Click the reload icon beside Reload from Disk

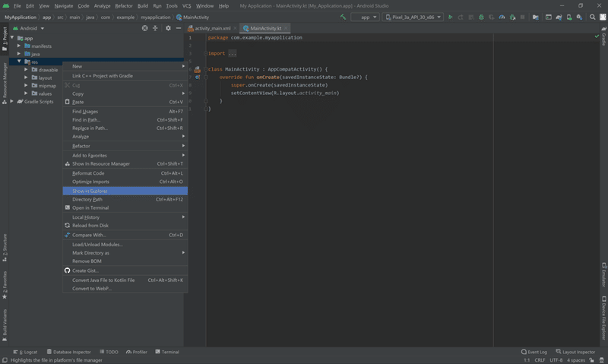(x=67, y=225)
